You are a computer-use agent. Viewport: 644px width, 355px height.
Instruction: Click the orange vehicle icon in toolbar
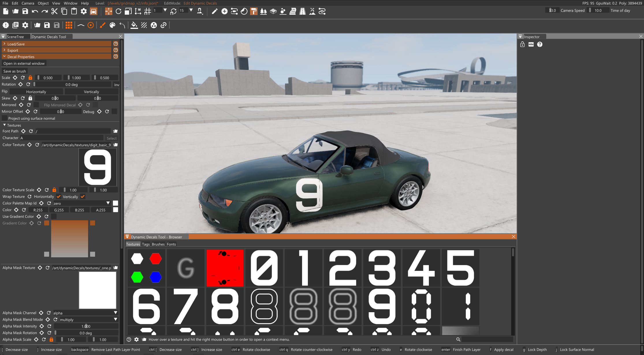(94, 11)
